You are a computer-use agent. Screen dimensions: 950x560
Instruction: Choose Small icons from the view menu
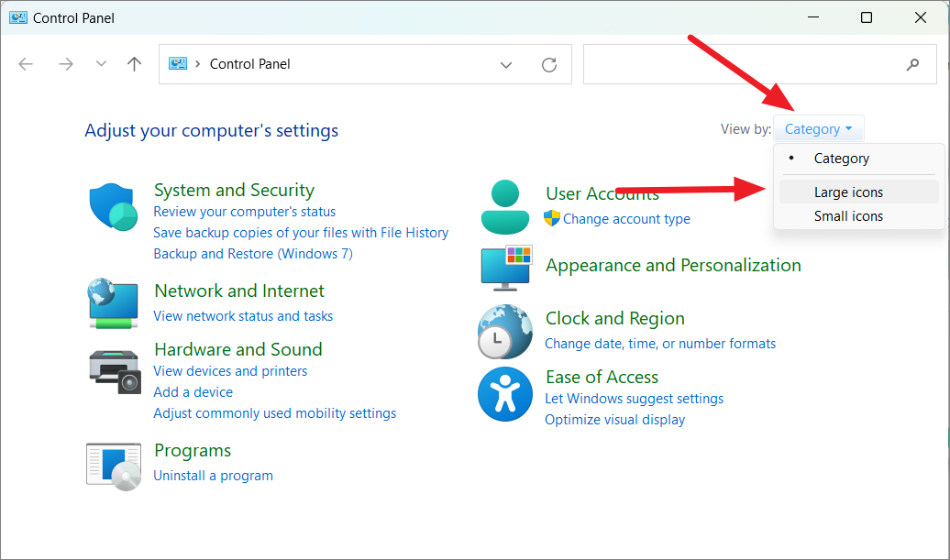click(x=848, y=215)
